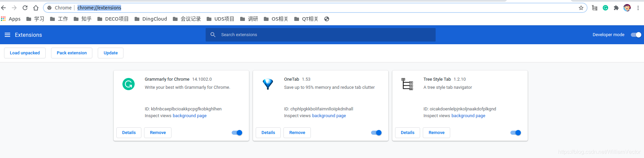Screen dimensions: 644x158
Task: Inspect Grammarly background page link
Action: [x=190, y=116]
